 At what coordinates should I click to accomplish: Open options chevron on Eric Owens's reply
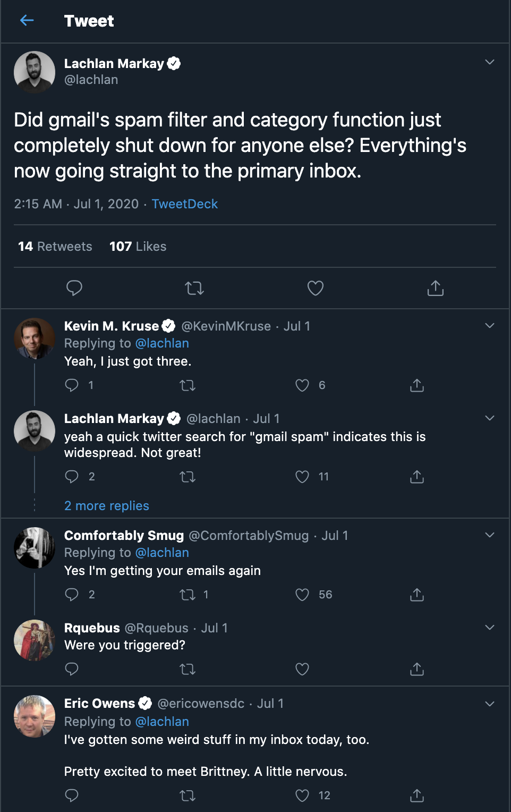click(490, 704)
